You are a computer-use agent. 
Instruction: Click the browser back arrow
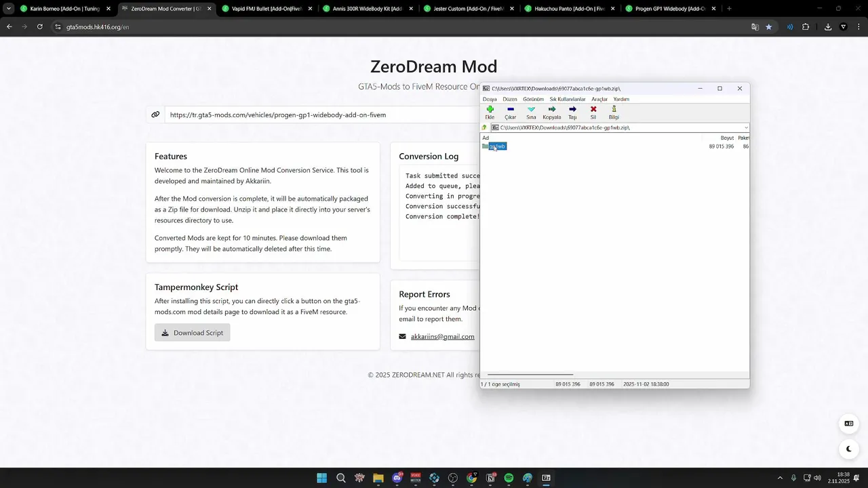pyautogui.click(x=9, y=27)
